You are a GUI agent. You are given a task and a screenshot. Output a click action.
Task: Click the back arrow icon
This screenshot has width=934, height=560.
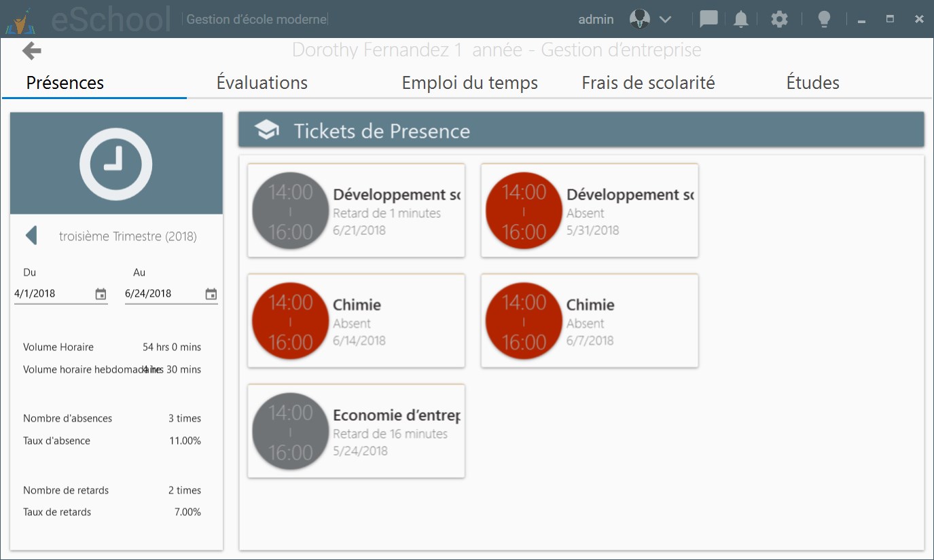[32, 50]
